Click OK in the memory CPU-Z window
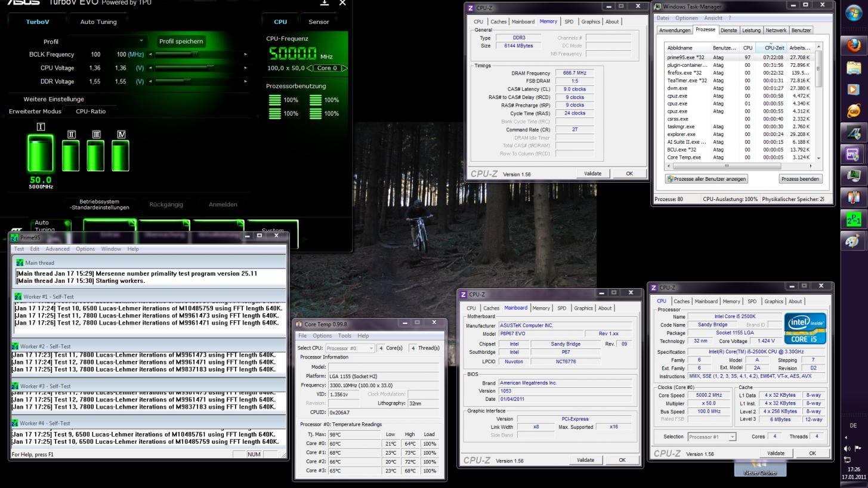868x488 pixels. (629, 174)
